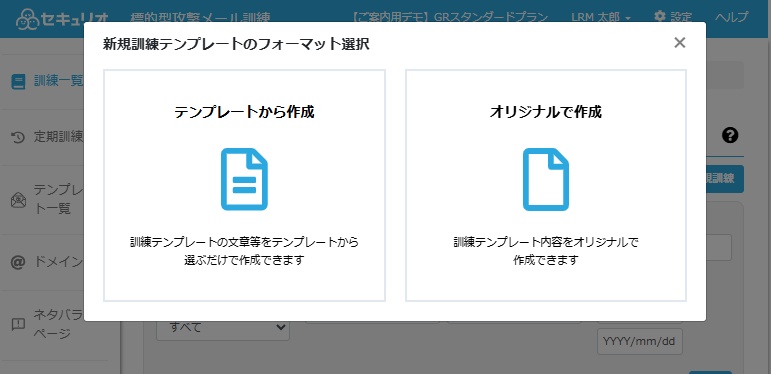Choose the オリジナルで作成 card

pos(546,185)
